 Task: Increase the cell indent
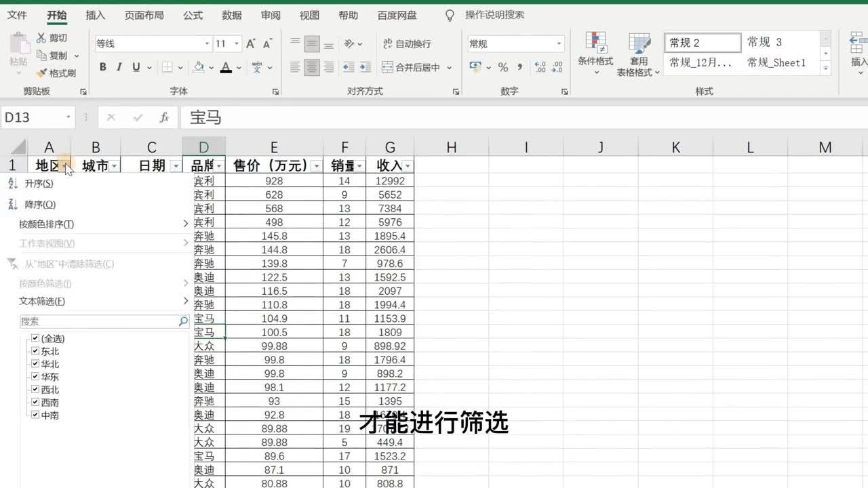coord(366,67)
